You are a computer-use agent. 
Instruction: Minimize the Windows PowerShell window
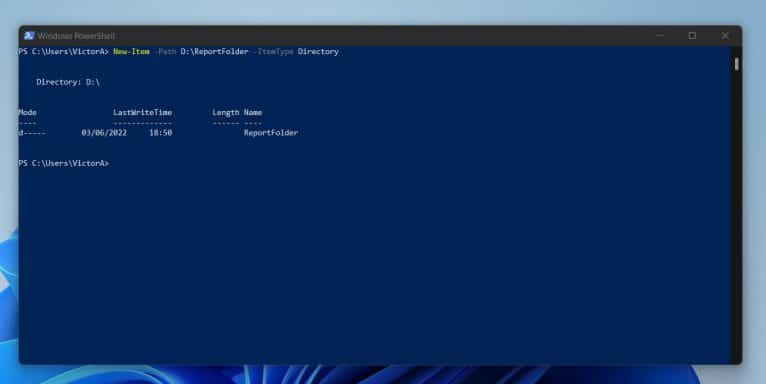660,36
